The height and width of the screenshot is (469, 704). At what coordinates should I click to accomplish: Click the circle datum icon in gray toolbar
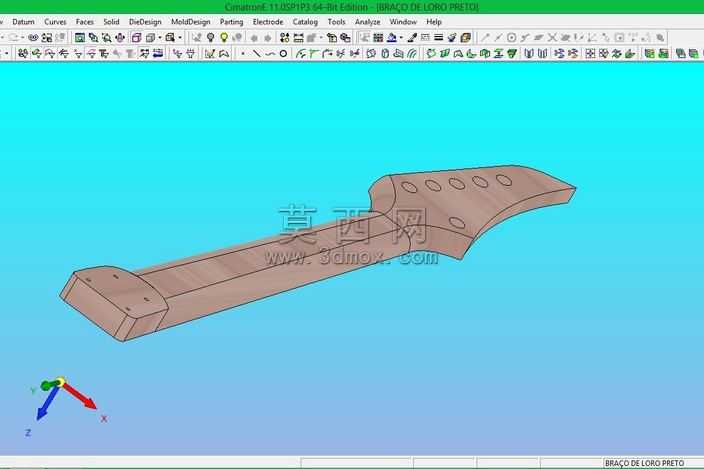click(511, 38)
